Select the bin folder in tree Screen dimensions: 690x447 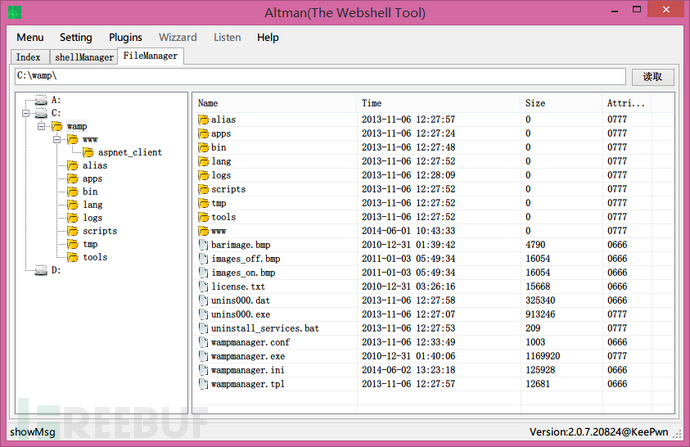pos(90,192)
